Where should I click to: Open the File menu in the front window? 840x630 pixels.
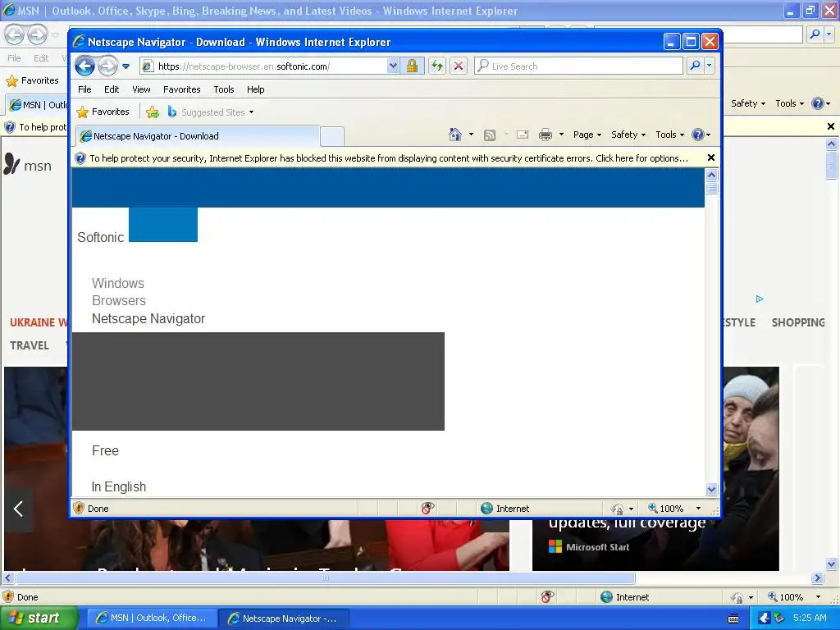pos(84,89)
